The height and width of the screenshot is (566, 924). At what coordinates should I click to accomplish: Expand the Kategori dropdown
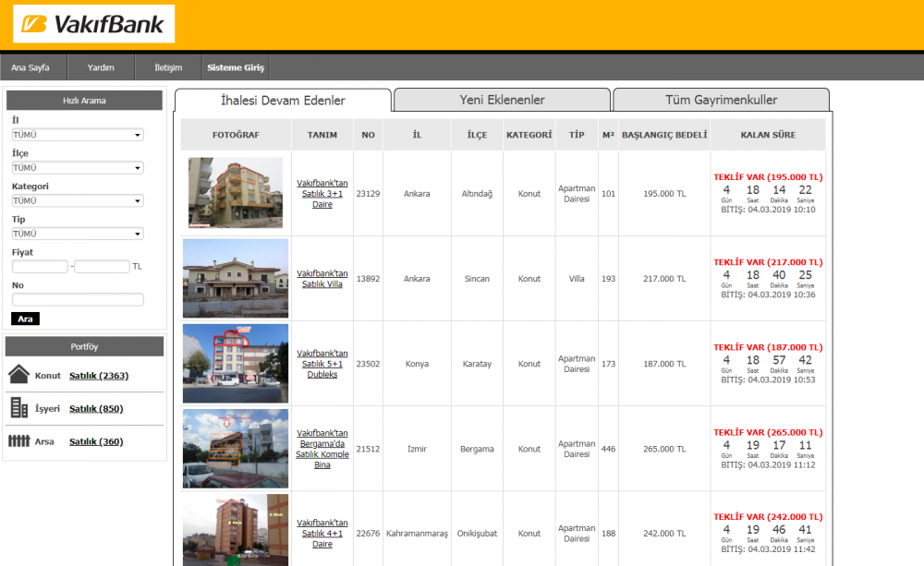[78, 201]
